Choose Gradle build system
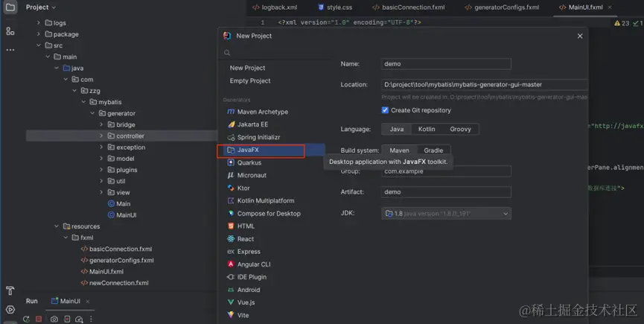The height and width of the screenshot is (324, 644). [x=433, y=150]
